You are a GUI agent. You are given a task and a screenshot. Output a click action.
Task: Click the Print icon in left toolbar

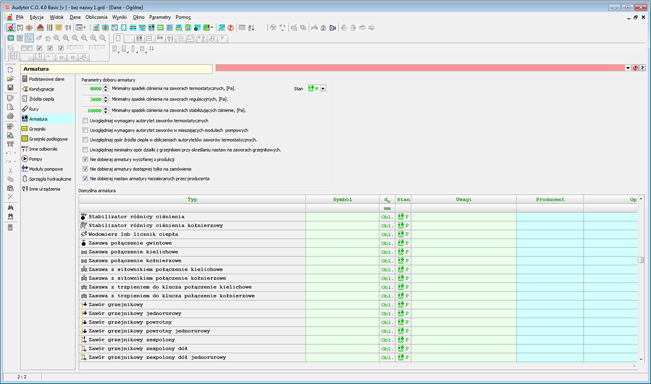click(10, 116)
